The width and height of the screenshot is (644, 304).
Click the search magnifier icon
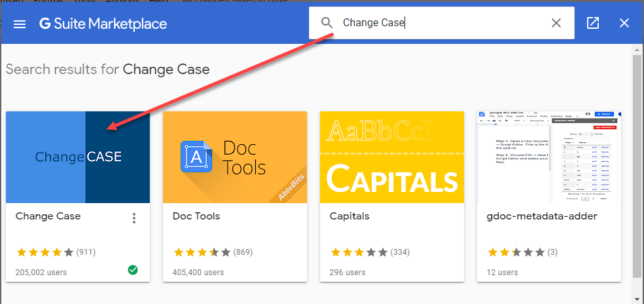(x=327, y=23)
